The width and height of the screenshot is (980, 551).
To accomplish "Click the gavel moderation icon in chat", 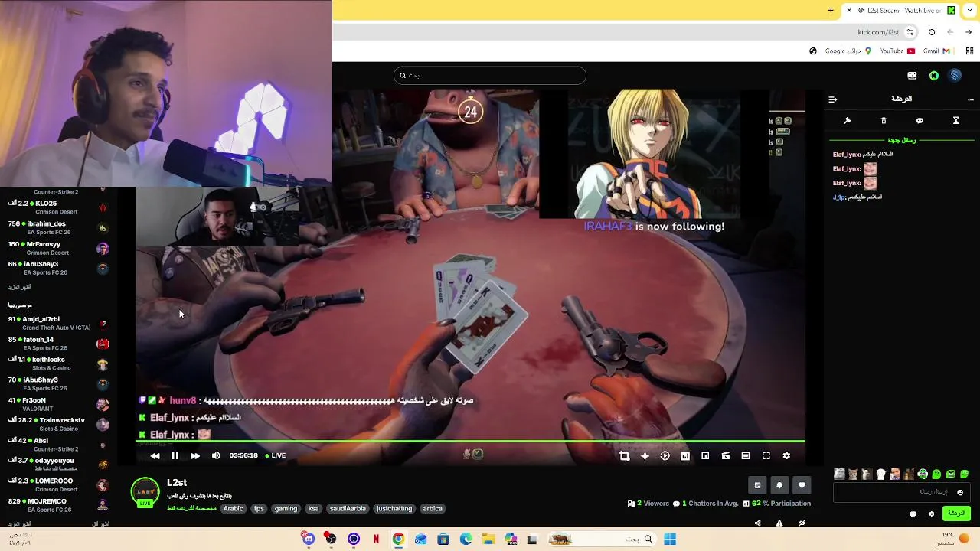I will click(847, 120).
